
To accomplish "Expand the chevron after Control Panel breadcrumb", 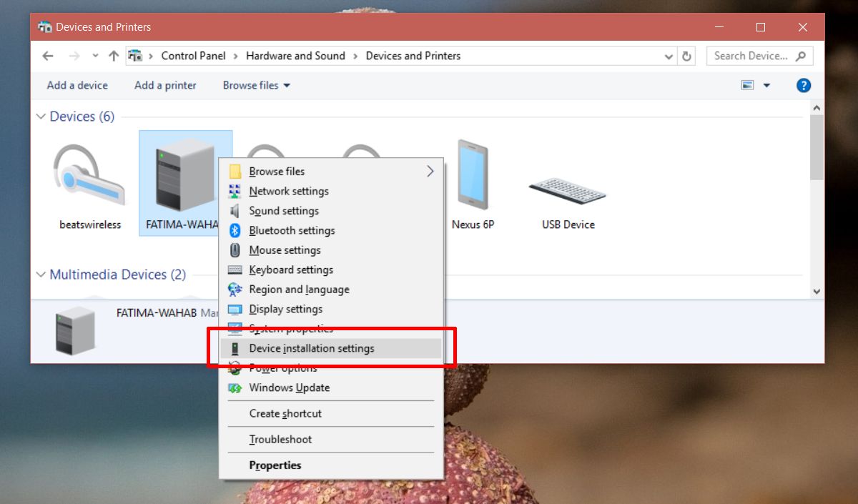I will pos(236,56).
